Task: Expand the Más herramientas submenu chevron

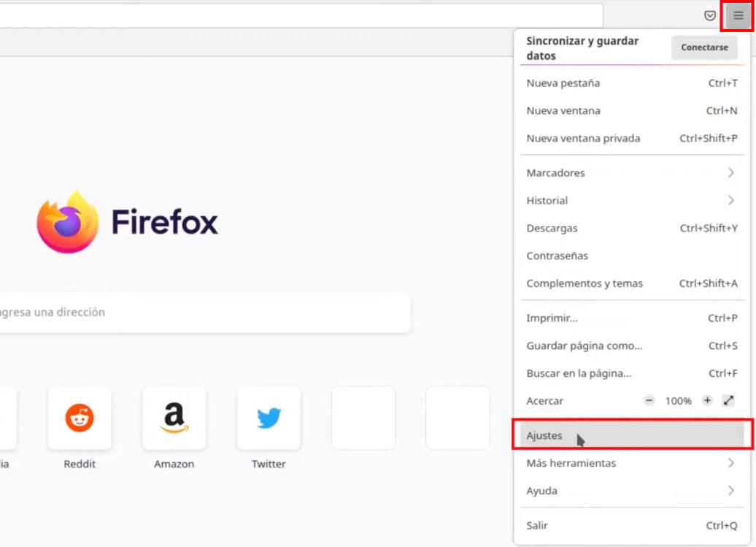Action: (731, 463)
